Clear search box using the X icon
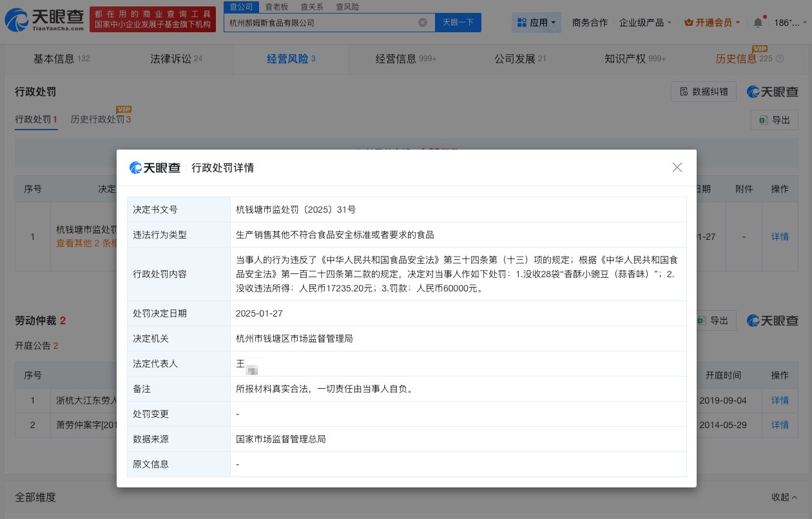The width and height of the screenshot is (812, 519). pos(423,22)
